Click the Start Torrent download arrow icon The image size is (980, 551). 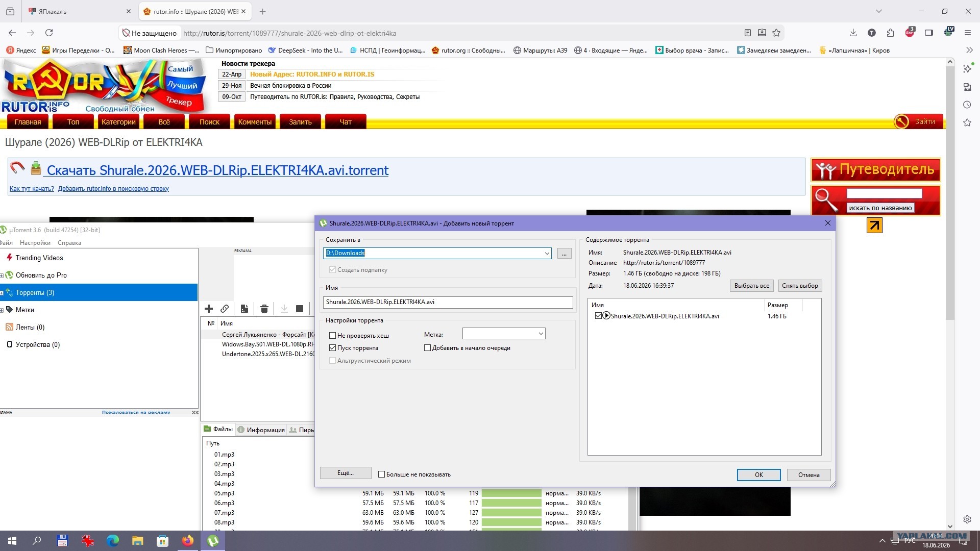pyautogui.click(x=284, y=309)
